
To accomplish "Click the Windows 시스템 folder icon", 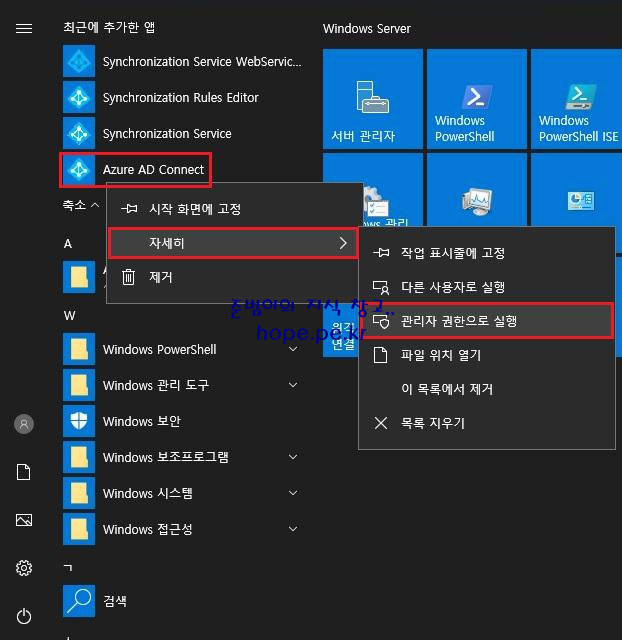I will pyautogui.click(x=79, y=493).
